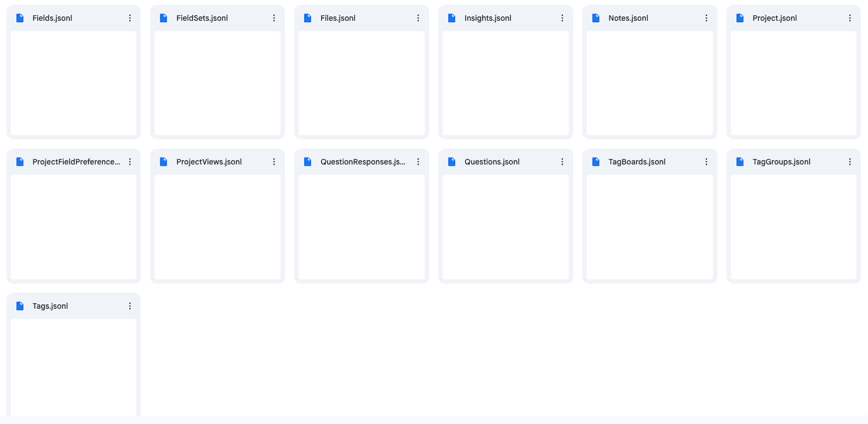Select the Files.jsonl preview thumbnail

pyautogui.click(x=361, y=83)
